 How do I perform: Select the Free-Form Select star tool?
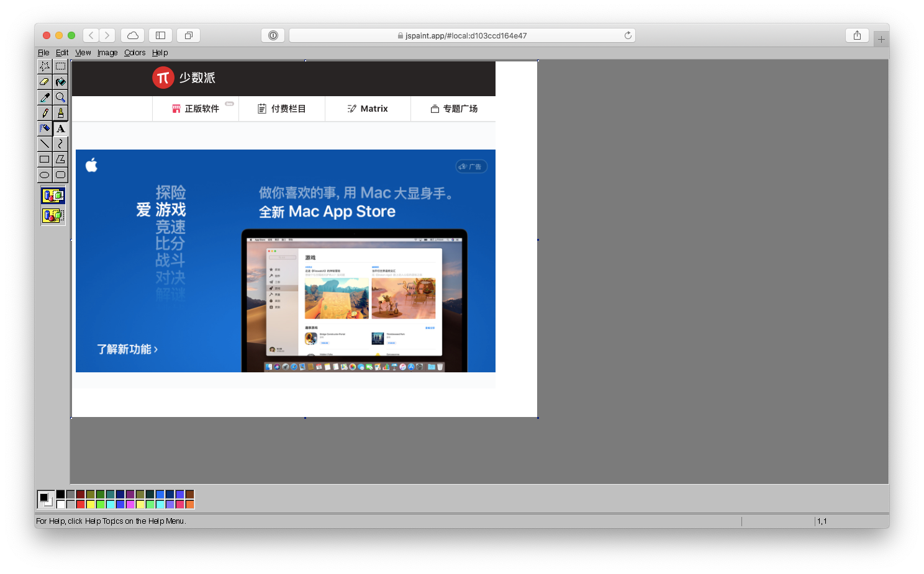click(x=45, y=66)
